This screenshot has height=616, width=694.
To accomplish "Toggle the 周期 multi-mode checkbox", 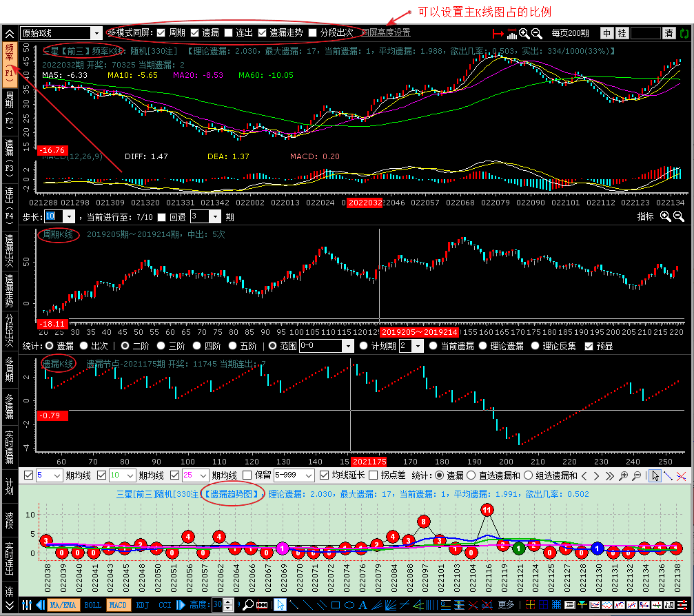I will [161, 33].
